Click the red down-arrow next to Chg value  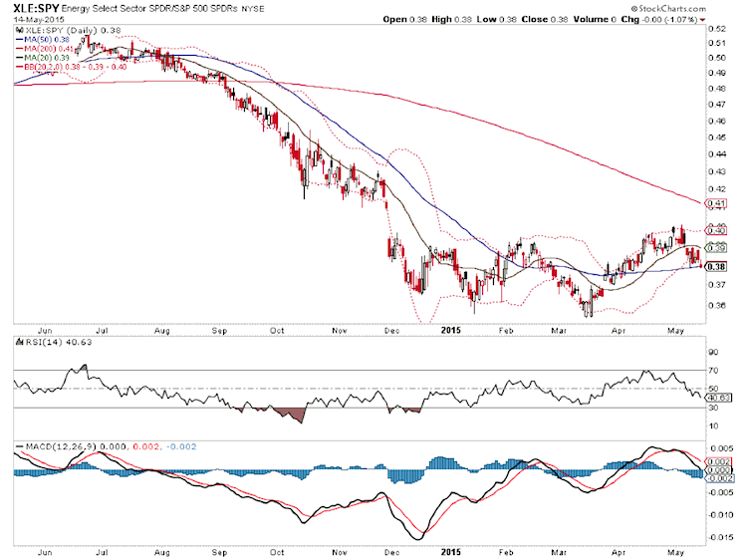pos(703,20)
